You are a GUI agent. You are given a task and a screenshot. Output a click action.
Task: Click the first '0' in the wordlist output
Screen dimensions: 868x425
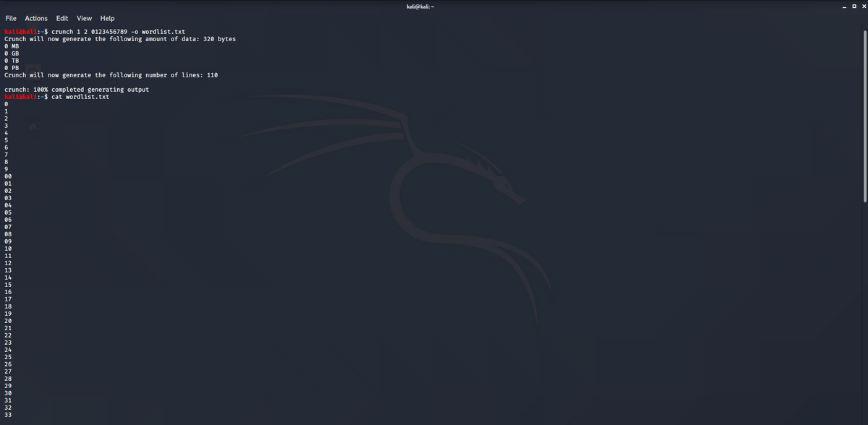[6, 103]
